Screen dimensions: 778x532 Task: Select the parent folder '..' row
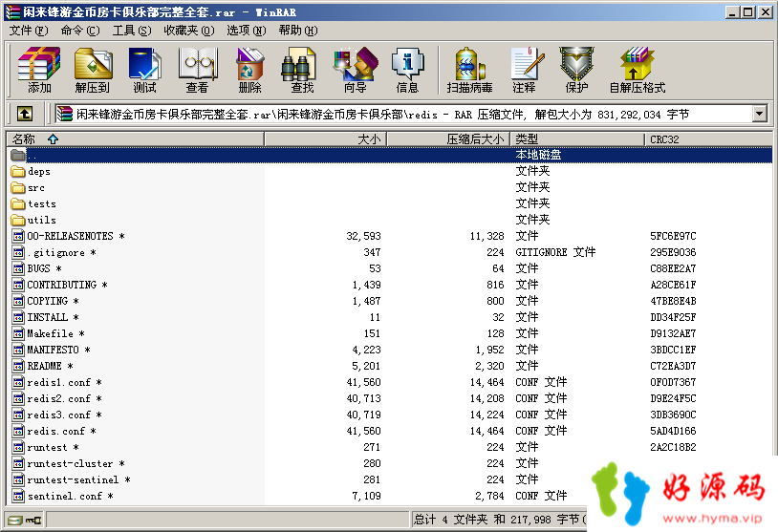tap(390, 155)
